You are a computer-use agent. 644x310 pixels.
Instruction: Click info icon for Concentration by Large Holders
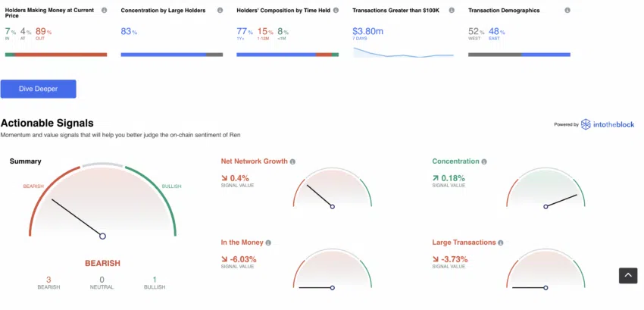(x=220, y=11)
